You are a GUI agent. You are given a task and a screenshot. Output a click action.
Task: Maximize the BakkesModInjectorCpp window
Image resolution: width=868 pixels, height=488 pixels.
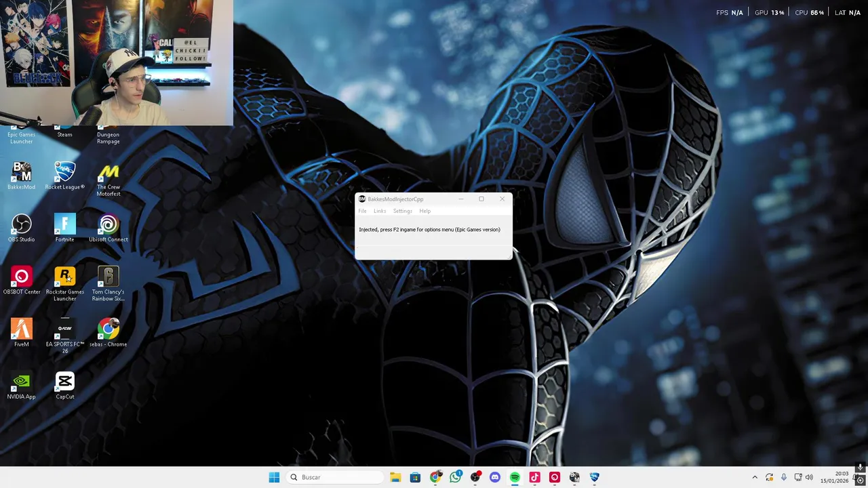tap(481, 199)
